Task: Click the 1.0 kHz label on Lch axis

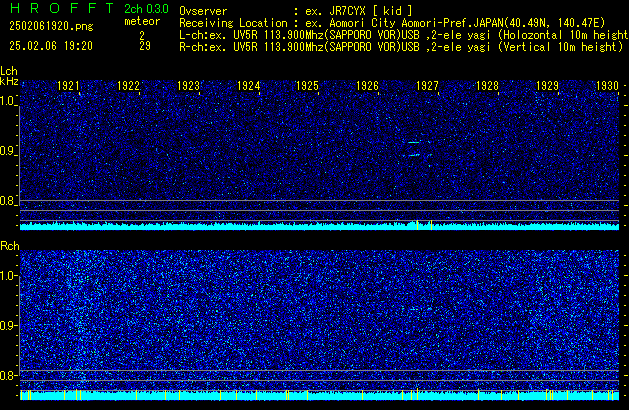Action: (x=7, y=101)
